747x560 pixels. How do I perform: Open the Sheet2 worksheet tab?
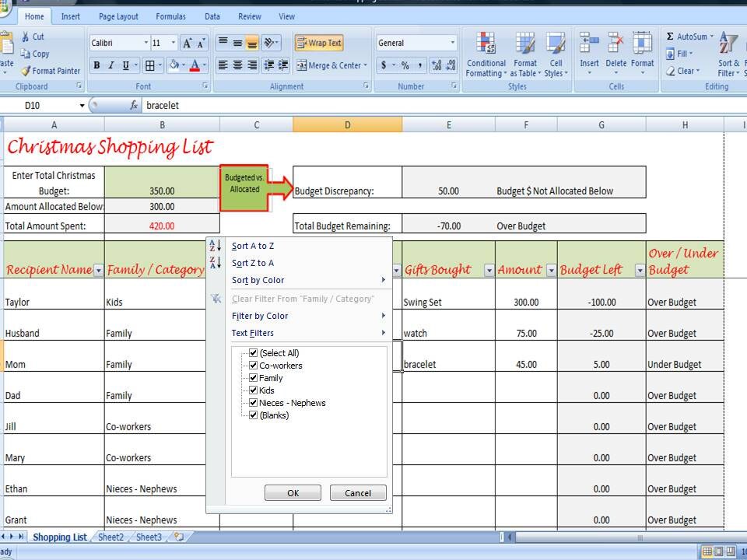110,537
